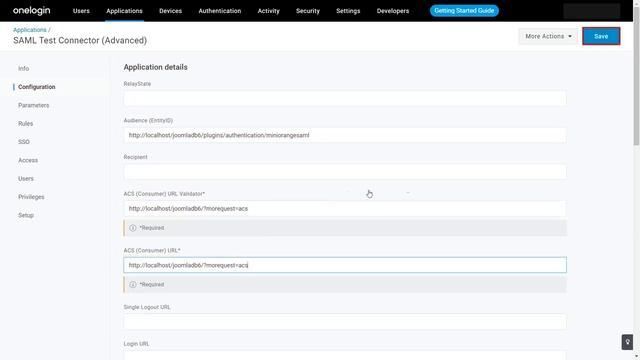The width and height of the screenshot is (640, 360).
Task: Switch to the Access tab
Action: click(28, 160)
